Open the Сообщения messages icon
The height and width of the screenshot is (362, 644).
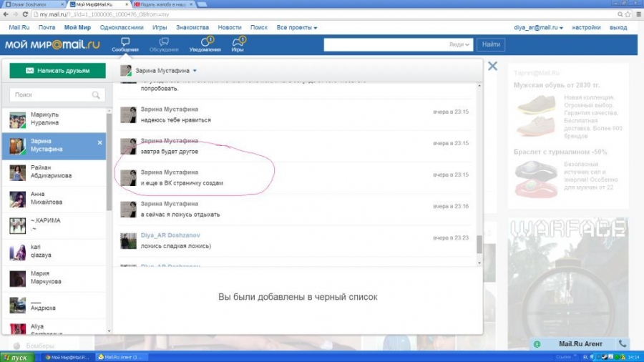point(125,44)
